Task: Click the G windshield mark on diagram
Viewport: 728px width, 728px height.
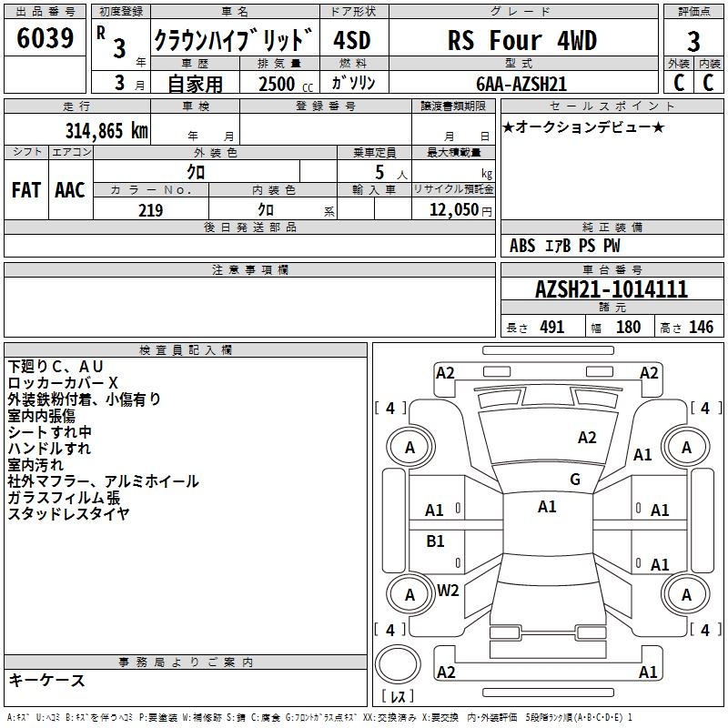Action: pos(575,480)
